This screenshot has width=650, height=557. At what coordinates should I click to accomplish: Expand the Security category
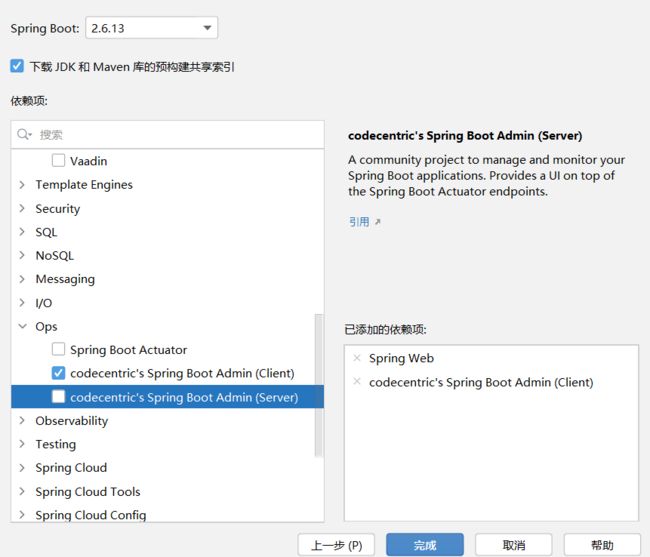pyautogui.click(x=22, y=208)
